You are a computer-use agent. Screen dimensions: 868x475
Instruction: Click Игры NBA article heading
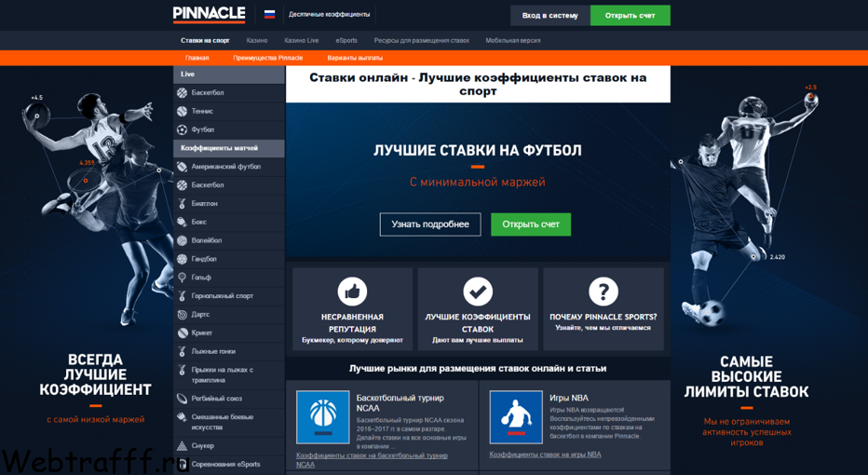click(x=569, y=398)
